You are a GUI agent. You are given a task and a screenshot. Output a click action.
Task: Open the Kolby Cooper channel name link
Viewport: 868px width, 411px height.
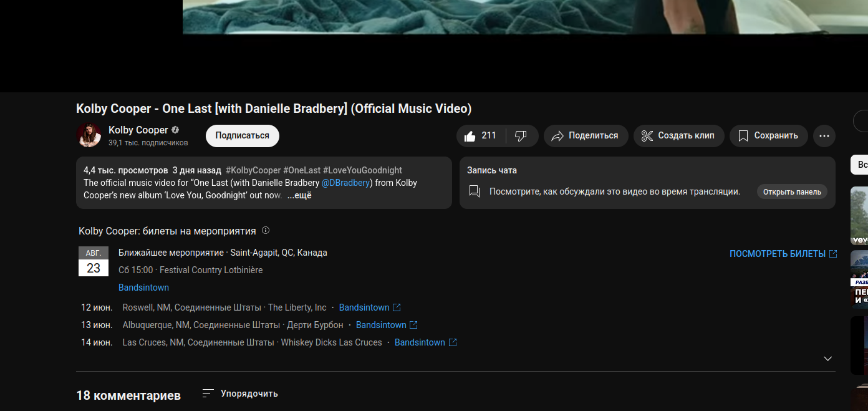tap(138, 130)
